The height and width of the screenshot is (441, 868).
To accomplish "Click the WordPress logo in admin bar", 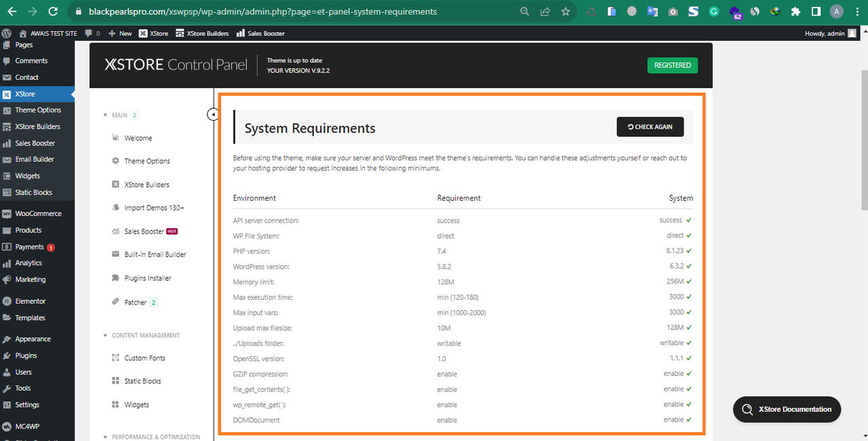I will pos(6,33).
